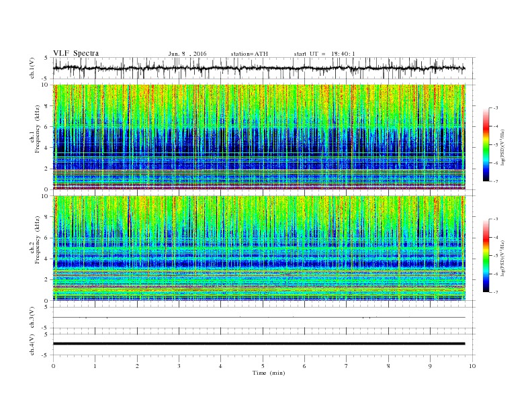Viewport: 532px width, 411px height.
Task: Click the thin ch.3 voltage trace line
Action: point(259,318)
